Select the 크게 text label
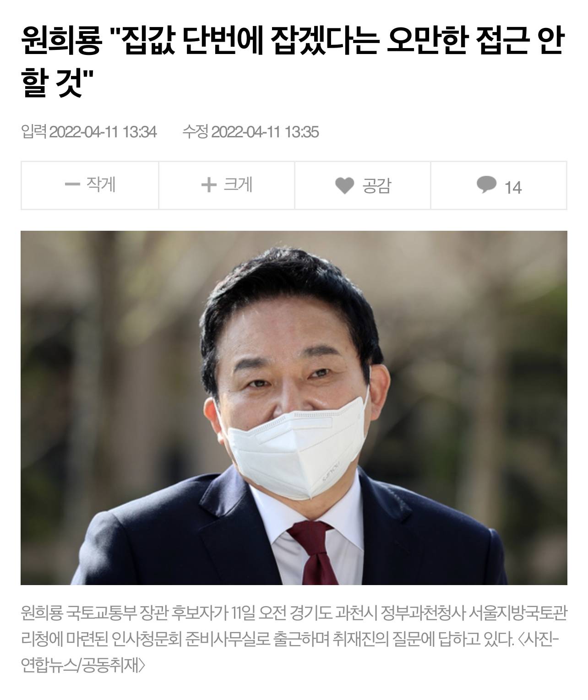588x700 pixels. point(238,185)
